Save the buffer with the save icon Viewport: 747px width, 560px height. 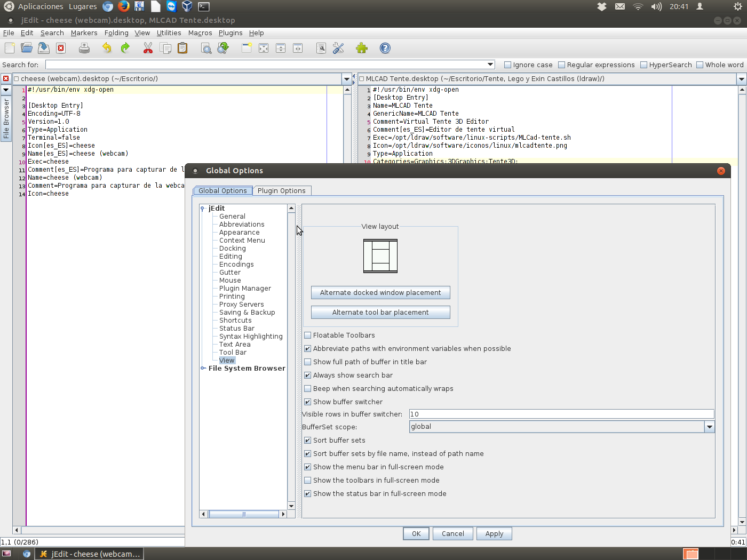(44, 48)
